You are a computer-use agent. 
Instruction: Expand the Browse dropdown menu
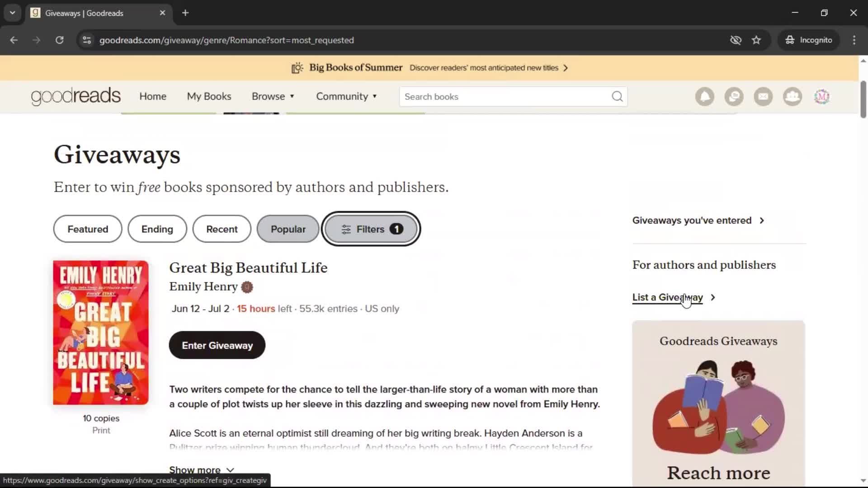click(x=273, y=96)
